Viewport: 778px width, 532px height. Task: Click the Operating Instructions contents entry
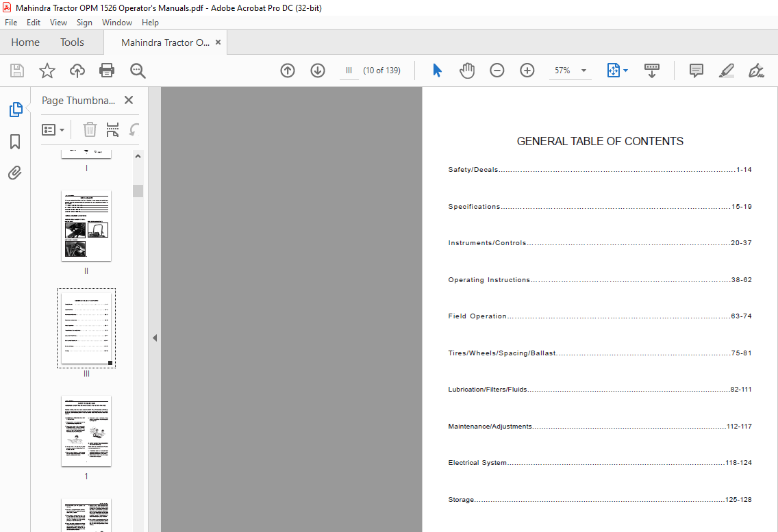click(x=600, y=280)
